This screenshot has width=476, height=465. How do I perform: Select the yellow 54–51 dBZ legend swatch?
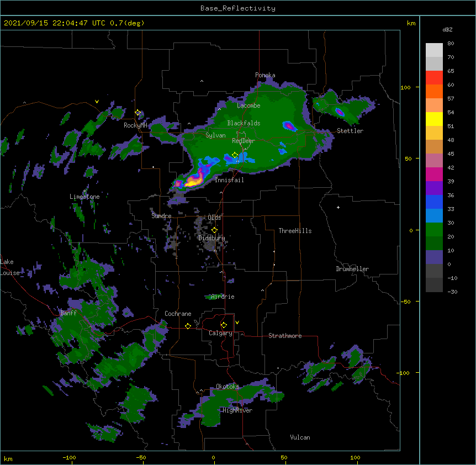click(434, 119)
